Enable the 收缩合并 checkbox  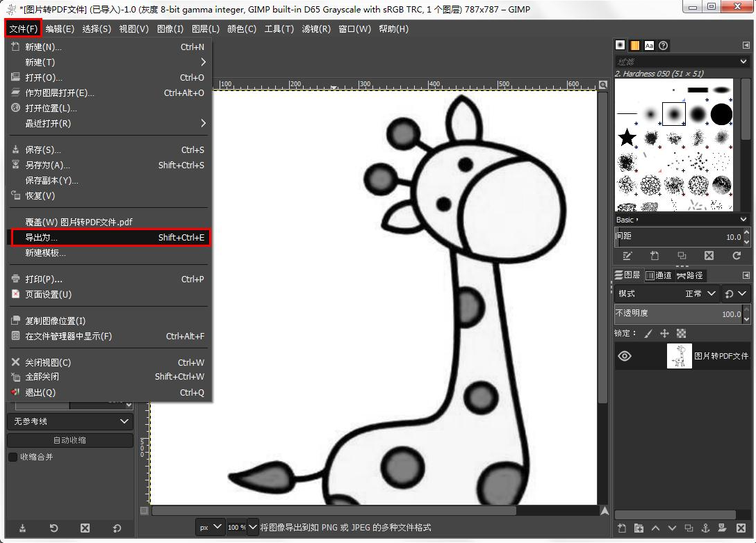tap(13, 457)
